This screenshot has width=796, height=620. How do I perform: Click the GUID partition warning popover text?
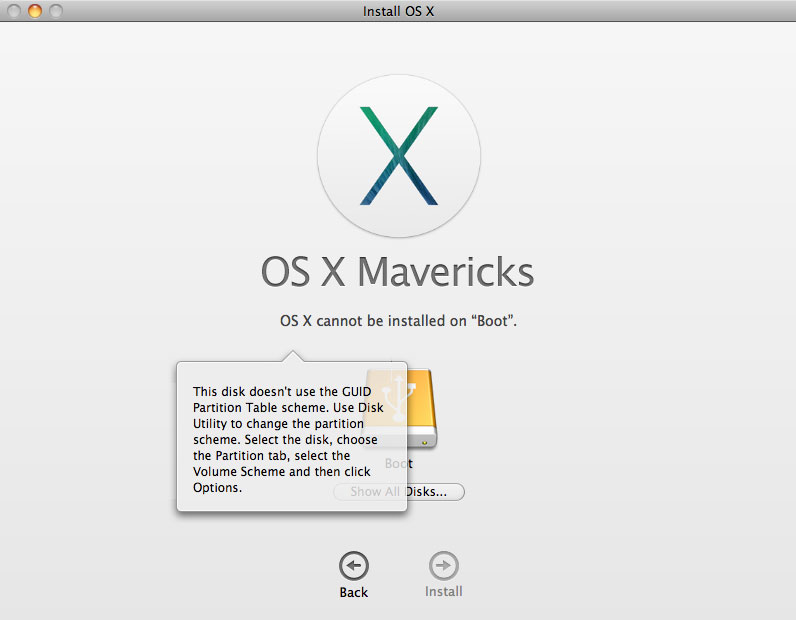[288, 439]
